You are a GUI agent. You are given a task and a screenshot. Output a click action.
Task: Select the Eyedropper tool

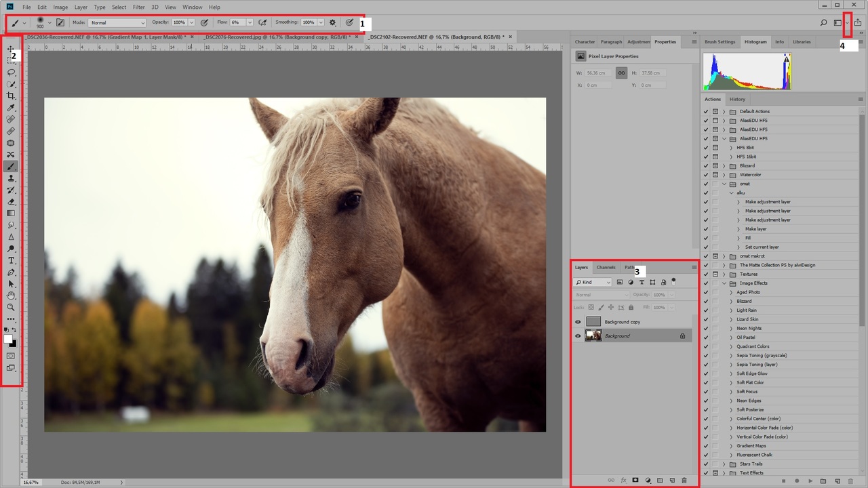[x=11, y=108]
